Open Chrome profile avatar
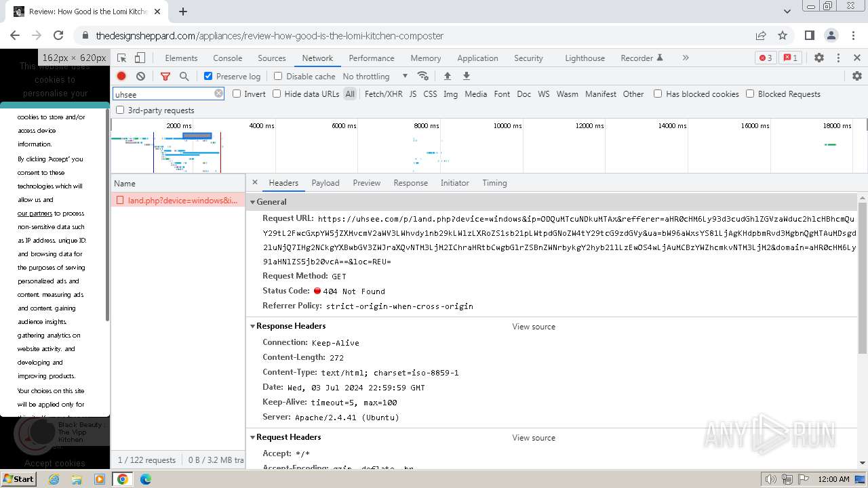Image resolution: width=868 pixels, height=488 pixels. click(831, 35)
